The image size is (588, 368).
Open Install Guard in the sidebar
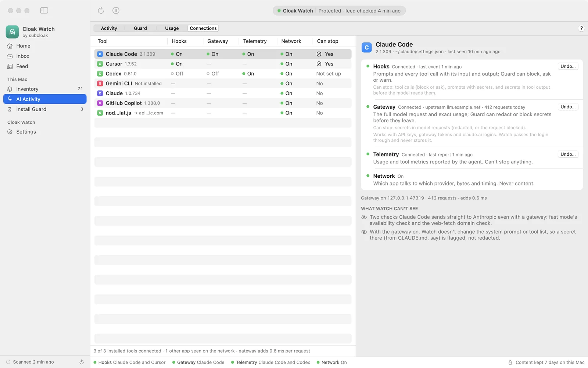pos(45,109)
